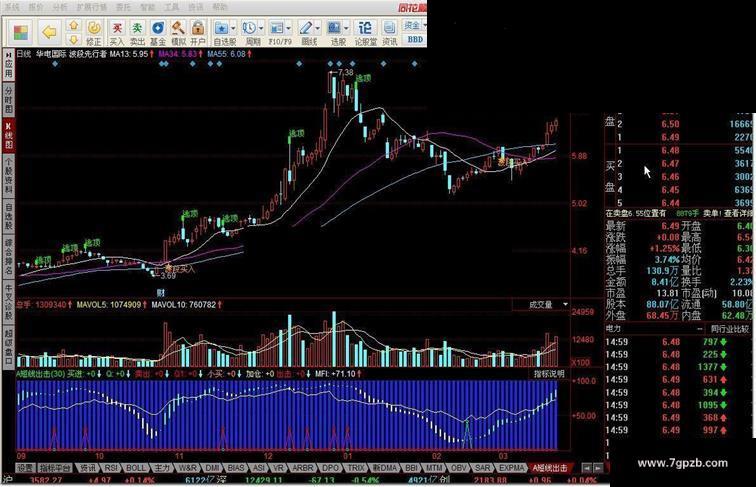Select the VR indicator tab

pyautogui.click(x=278, y=468)
